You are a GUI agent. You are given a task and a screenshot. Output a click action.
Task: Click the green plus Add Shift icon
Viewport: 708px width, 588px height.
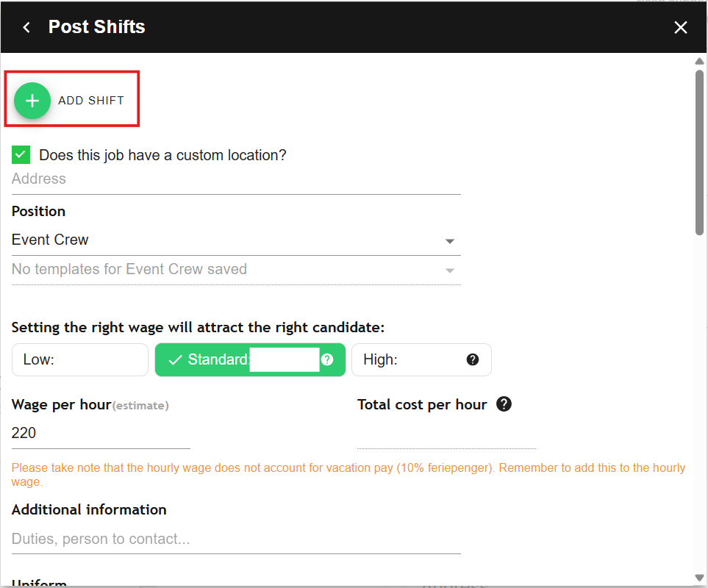[32, 101]
